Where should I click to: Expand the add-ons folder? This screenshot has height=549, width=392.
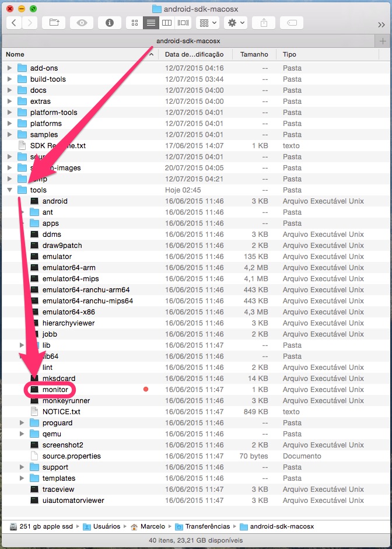pyautogui.click(x=10, y=68)
